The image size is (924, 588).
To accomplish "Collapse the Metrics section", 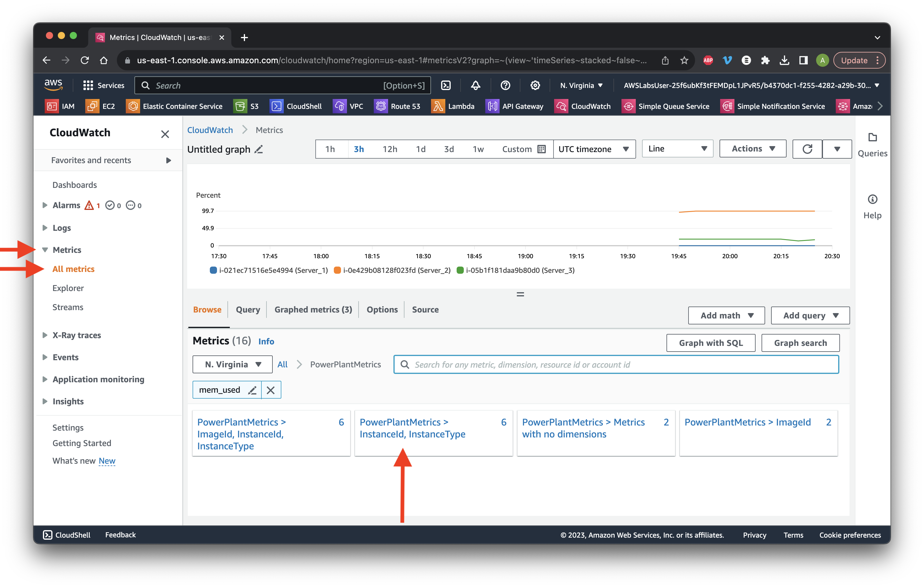I will [45, 250].
